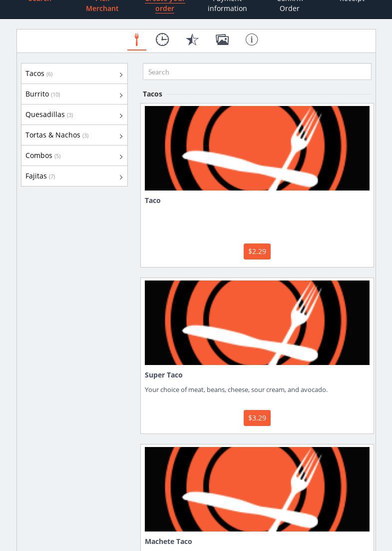This screenshot has height=551, width=392.
Task: Open the photo gallery icon tab
Action: (222, 39)
